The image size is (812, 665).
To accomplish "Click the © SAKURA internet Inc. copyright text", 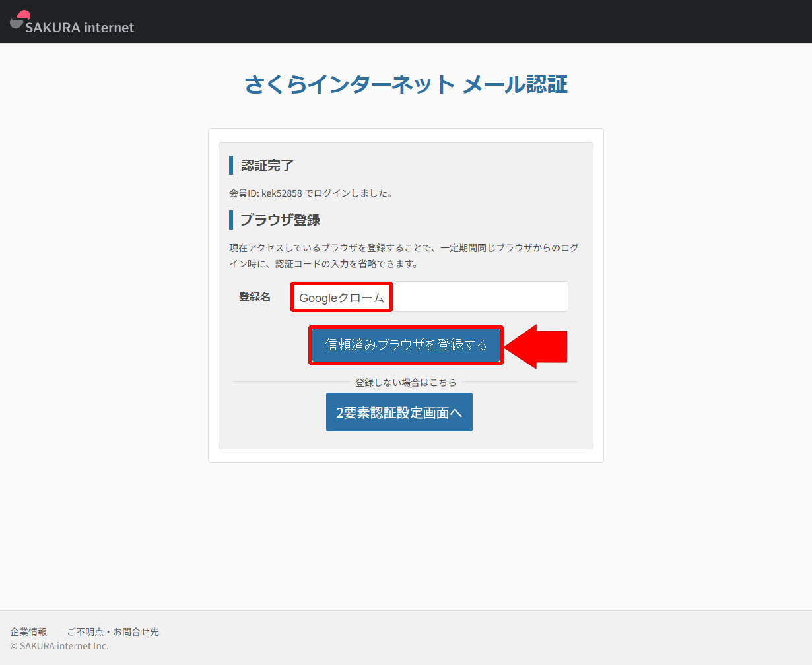I will coord(59,646).
